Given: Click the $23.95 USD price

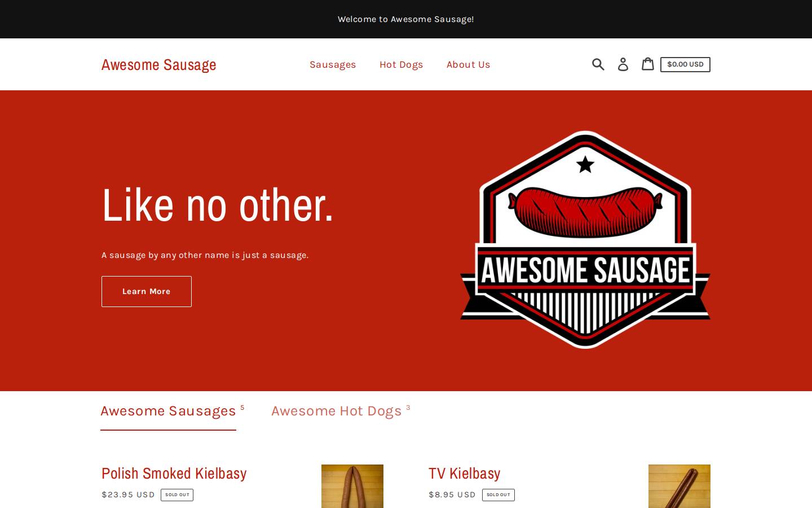Looking at the screenshot, I should [x=128, y=494].
